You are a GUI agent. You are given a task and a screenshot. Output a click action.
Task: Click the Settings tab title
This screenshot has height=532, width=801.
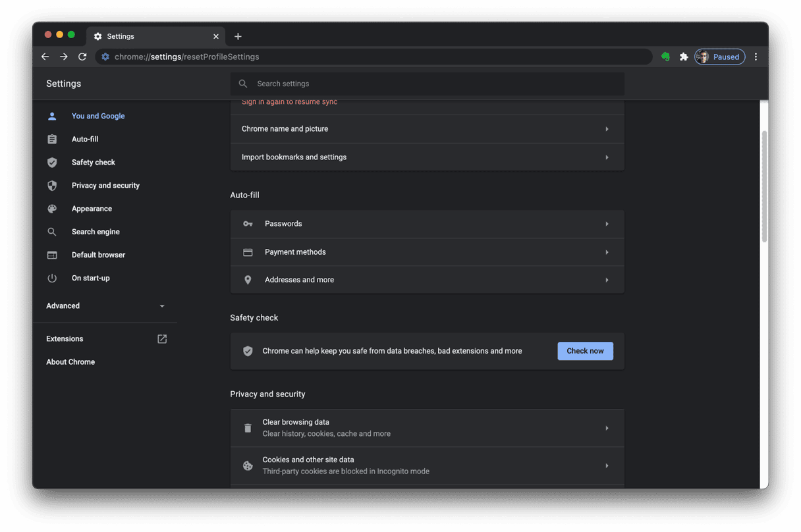click(x=121, y=36)
